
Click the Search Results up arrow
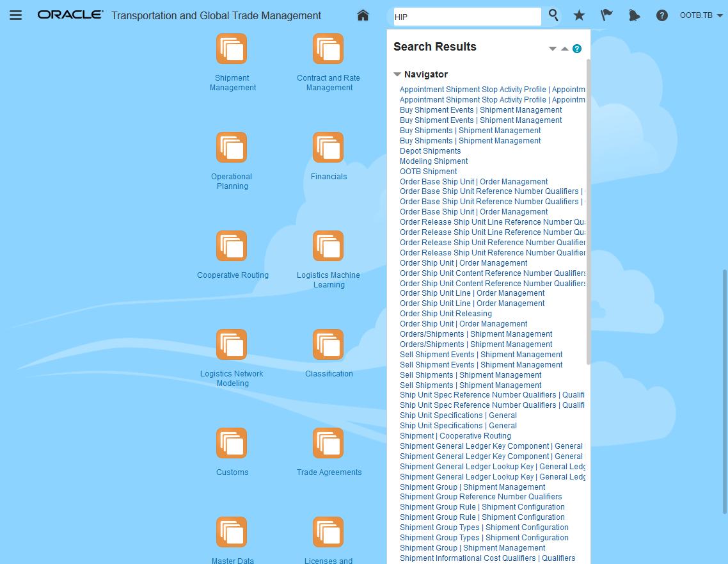click(565, 49)
